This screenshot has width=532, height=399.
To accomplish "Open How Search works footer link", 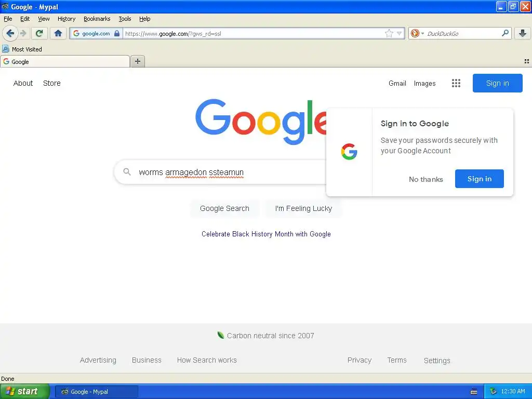I will tap(207, 360).
